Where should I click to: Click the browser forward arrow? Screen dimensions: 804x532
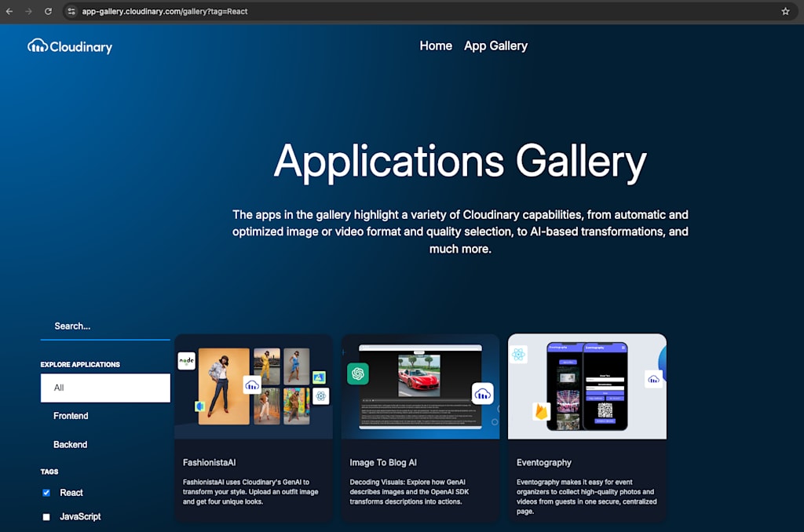coord(29,11)
